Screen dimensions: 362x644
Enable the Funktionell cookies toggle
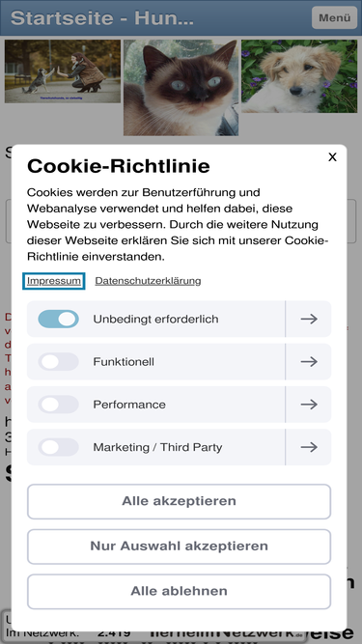pos(58,362)
